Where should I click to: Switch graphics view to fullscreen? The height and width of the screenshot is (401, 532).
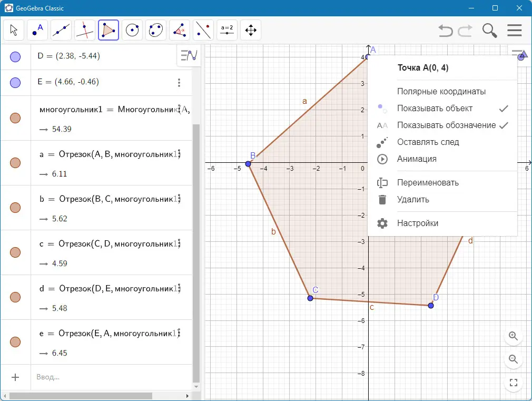[x=514, y=383]
